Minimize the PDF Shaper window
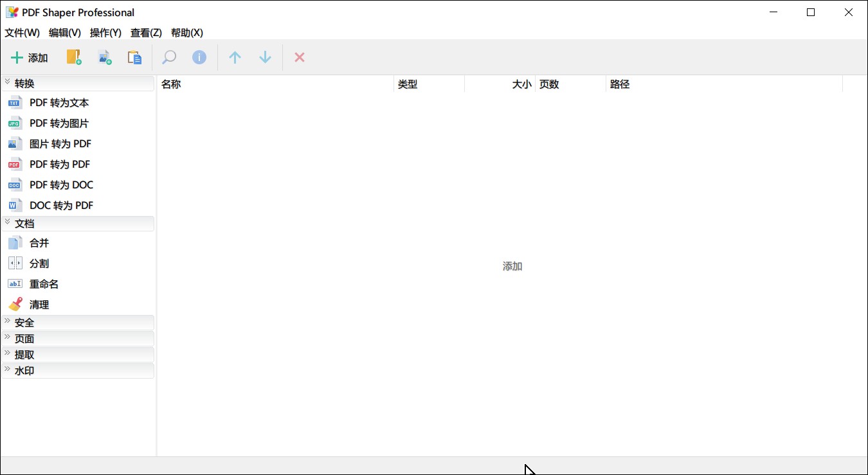The width and height of the screenshot is (868, 475). click(x=773, y=12)
